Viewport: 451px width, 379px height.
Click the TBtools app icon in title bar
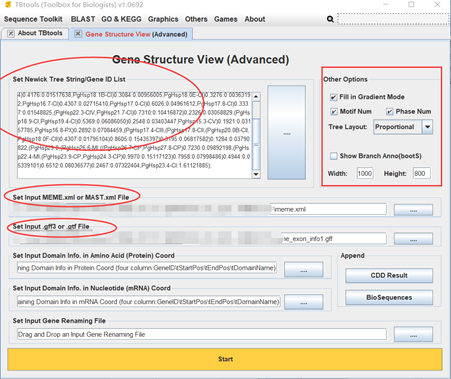8,5
